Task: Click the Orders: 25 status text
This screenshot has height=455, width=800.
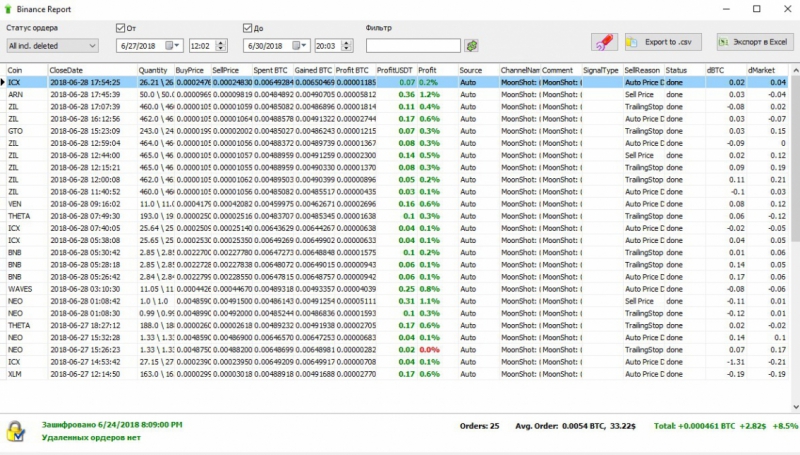Action: [x=479, y=426]
